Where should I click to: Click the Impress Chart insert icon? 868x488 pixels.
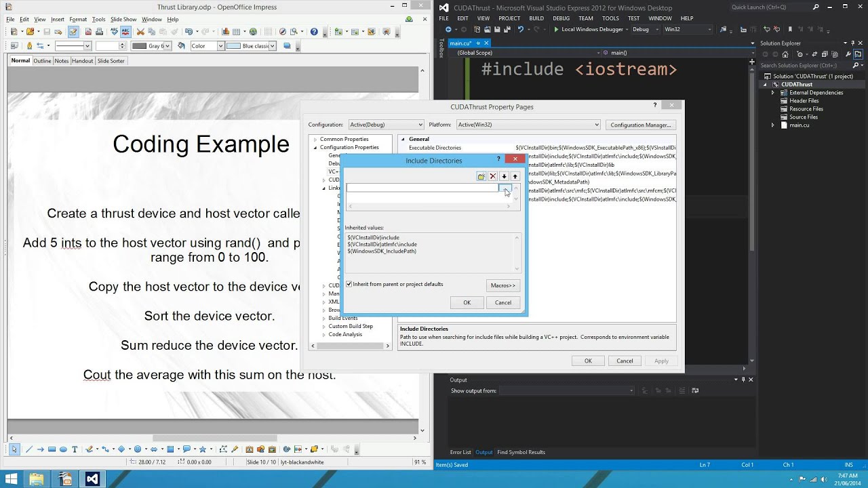point(225,31)
